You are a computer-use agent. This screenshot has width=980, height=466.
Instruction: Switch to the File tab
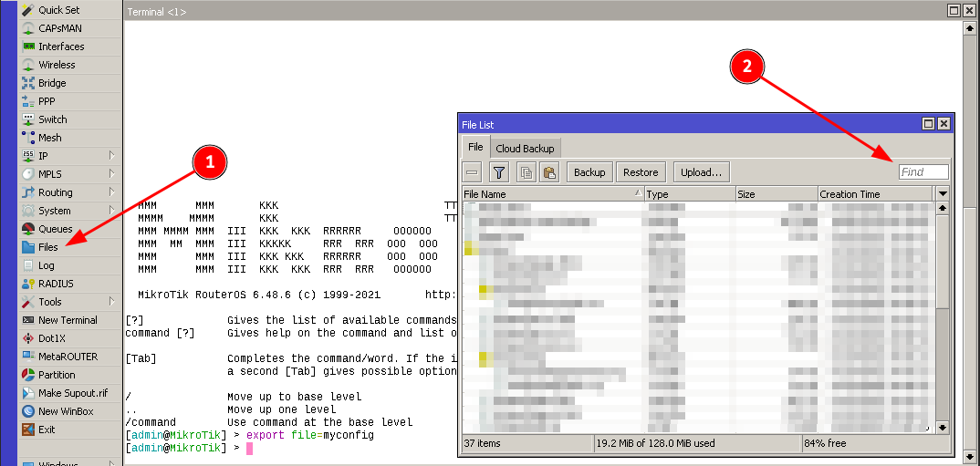[475, 148]
